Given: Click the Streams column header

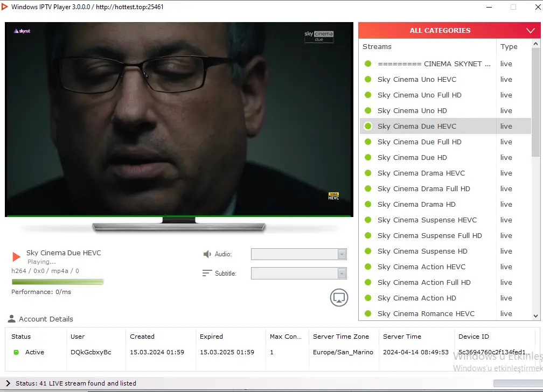Looking at the screenshot, I should click(427, 46).
